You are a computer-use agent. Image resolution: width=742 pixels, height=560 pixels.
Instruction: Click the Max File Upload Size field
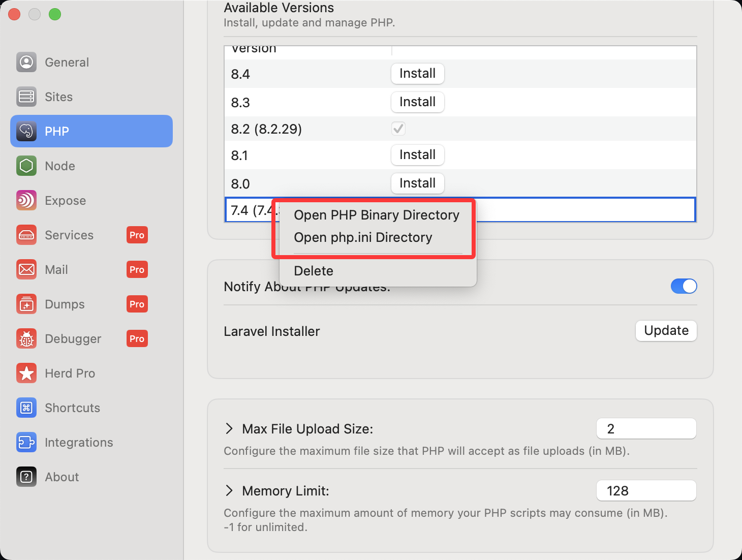click(x=646, y=429)
